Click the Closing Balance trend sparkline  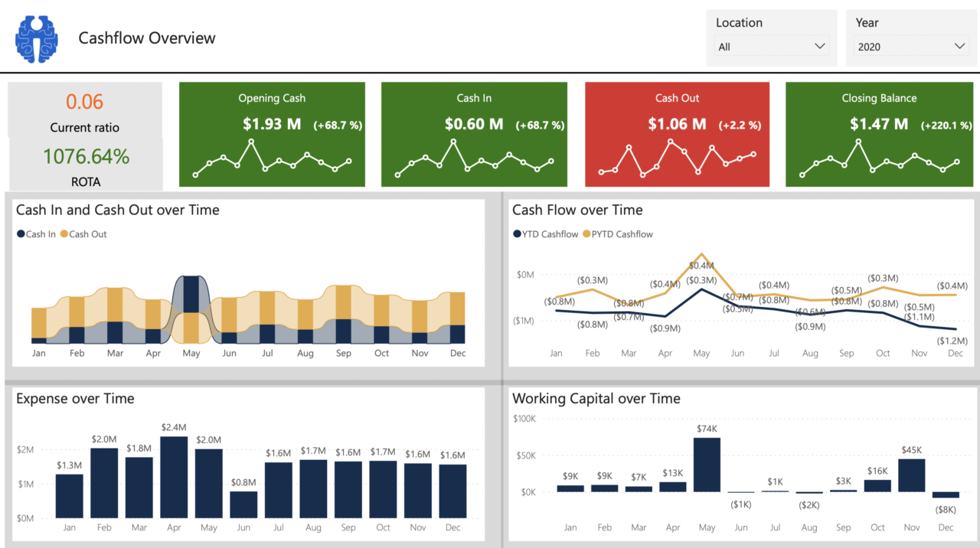point(878,161)
